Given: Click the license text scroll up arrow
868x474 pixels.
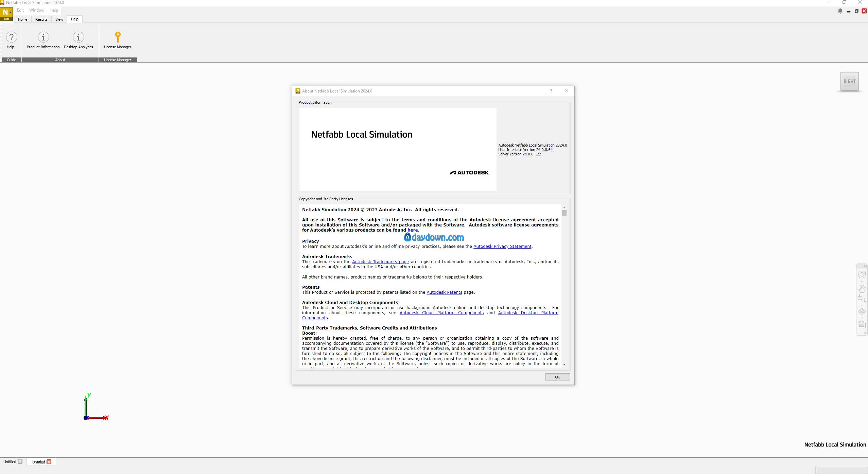Looking at the screenshot, I should (564, 207).
